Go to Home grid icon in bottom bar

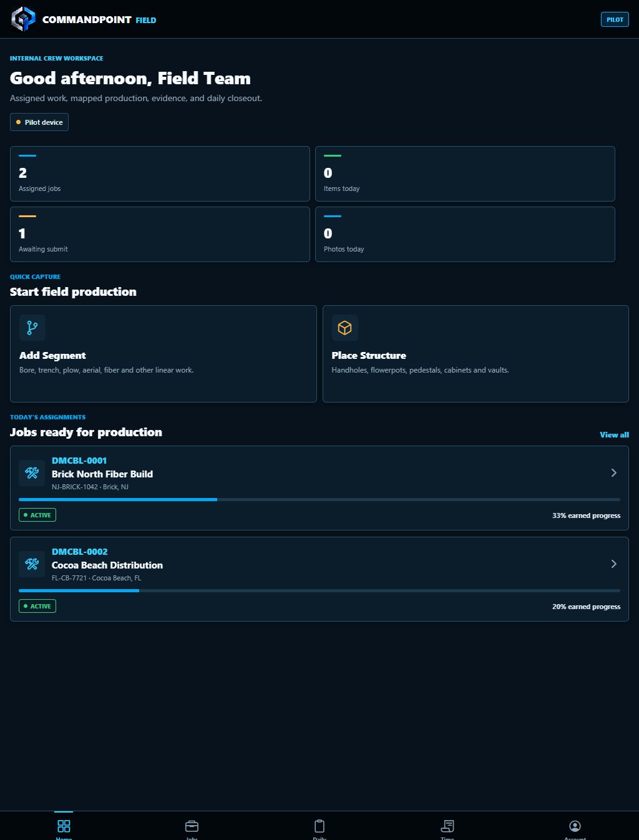(x=64, y=826)
